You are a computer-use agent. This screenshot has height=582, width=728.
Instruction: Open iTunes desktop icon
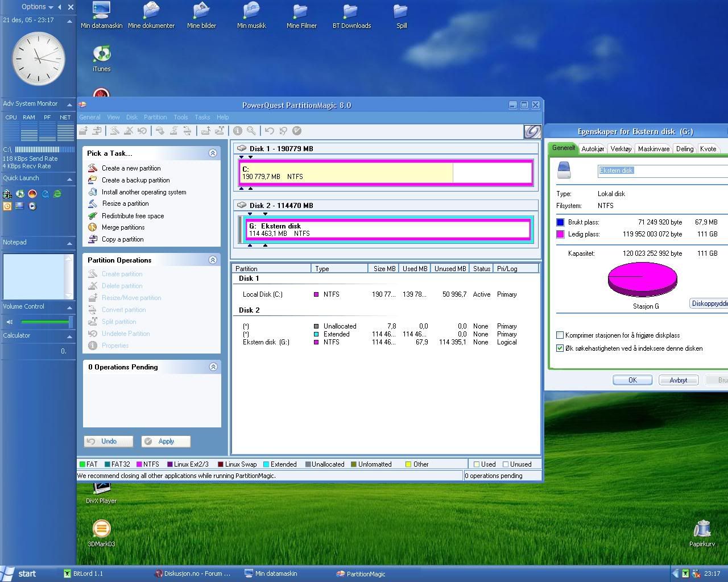[x=101, y=58]
